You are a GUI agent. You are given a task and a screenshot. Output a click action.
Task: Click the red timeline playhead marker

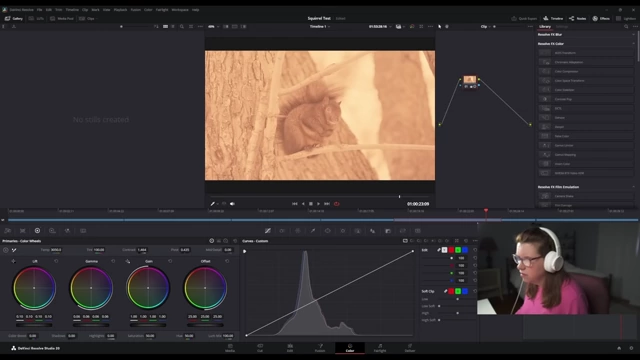point(486,211)
